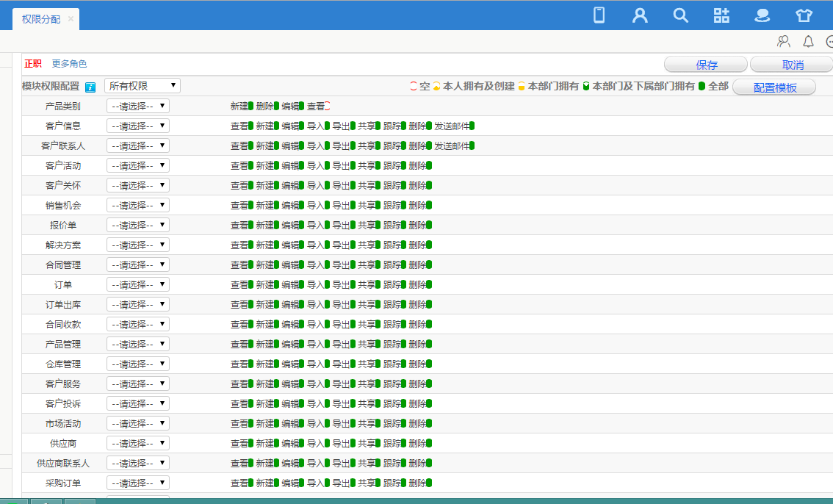
Task: Open the notifications bell icon
Action: pyautogui.click(x=808, y=42)
